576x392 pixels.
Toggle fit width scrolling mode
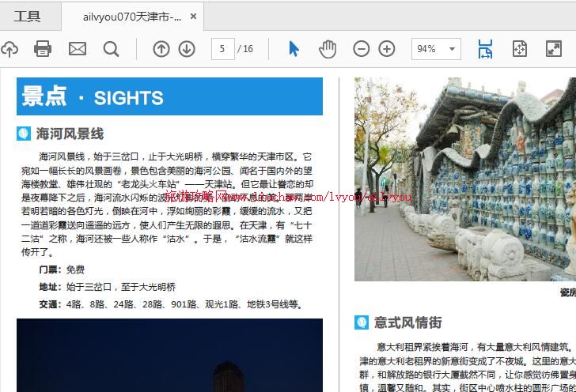coord(485,49)
